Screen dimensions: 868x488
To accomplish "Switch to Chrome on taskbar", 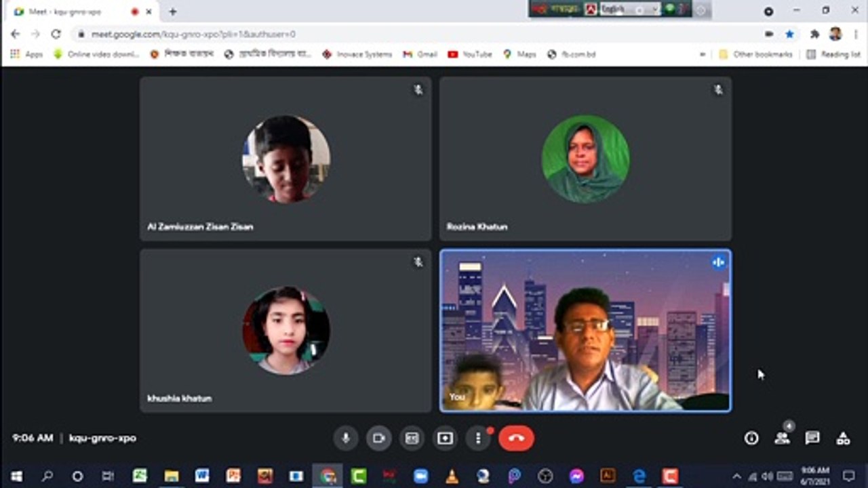I will [x=328, y=476].
